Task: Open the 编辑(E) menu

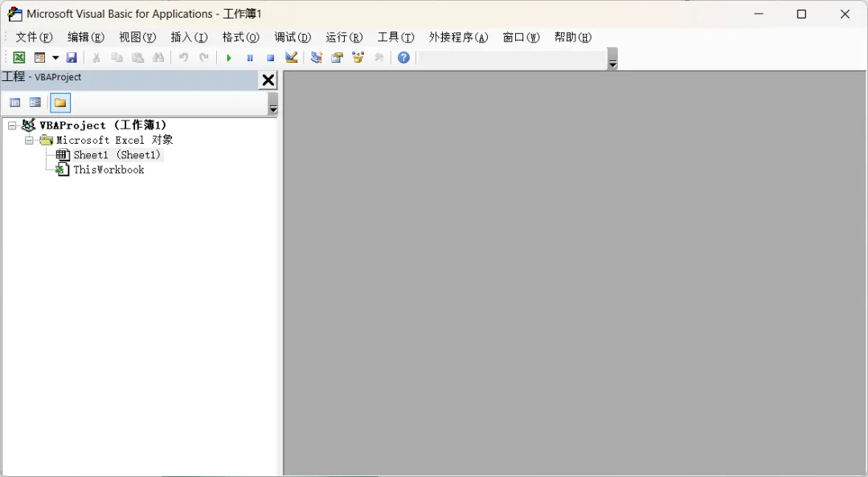Action: pyautogui.click(x=86, y=37)
